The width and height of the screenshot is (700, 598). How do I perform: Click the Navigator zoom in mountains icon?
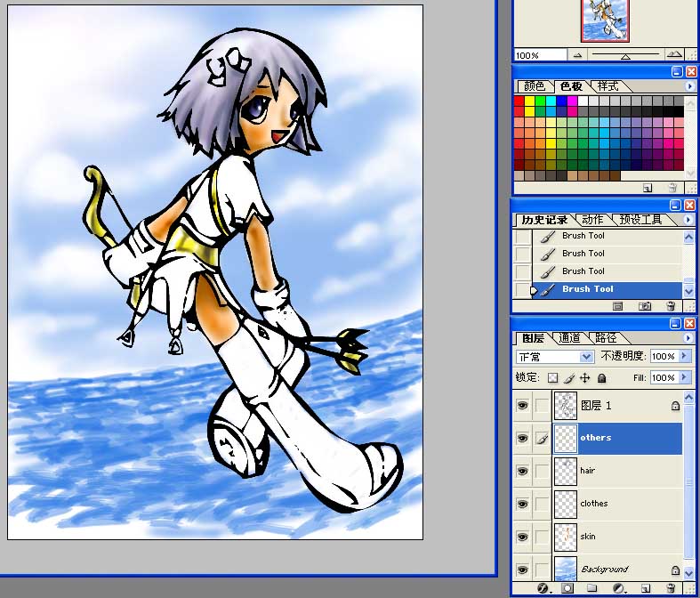coord(673,55)
